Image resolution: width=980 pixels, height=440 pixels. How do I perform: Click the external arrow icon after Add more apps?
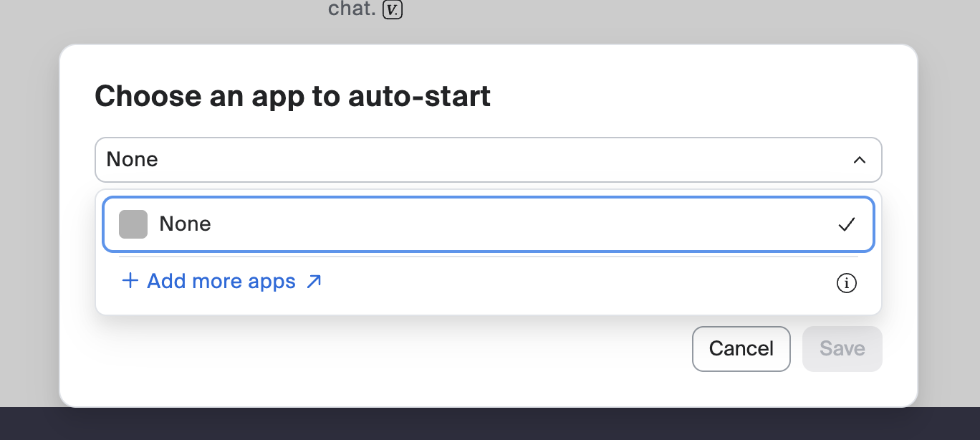314,282
